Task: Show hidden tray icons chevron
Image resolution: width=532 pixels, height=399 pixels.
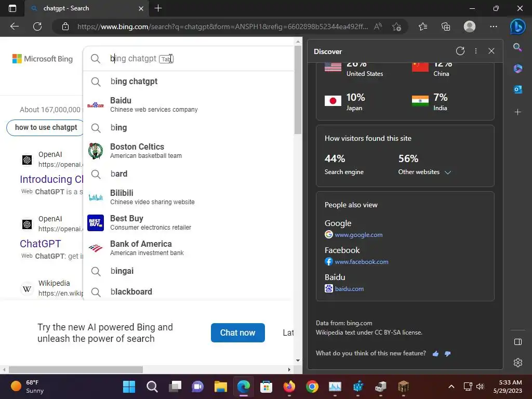Action: coord(451,387)
